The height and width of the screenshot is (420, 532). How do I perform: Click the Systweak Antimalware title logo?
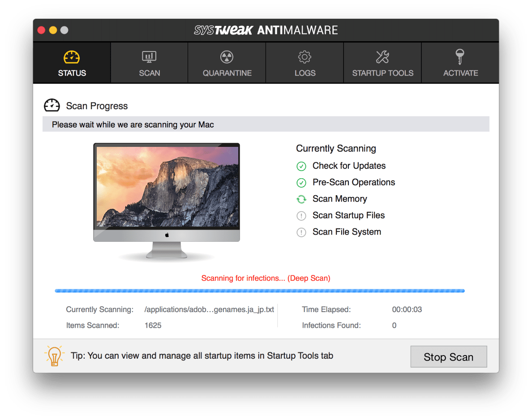[x=266, y=30]
